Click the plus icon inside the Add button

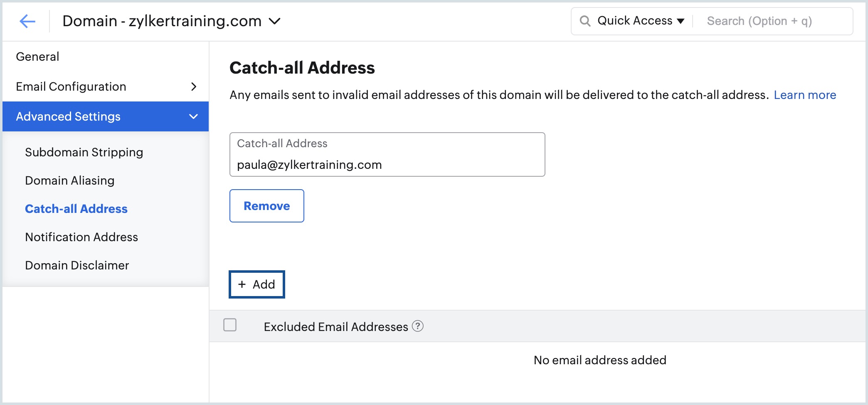point(242,284)
